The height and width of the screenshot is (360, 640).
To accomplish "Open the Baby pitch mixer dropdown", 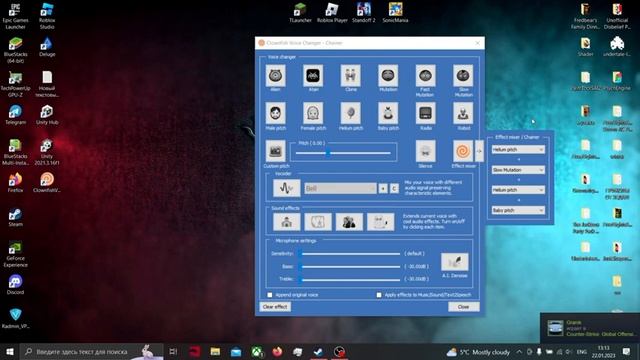I will [518, 210].
